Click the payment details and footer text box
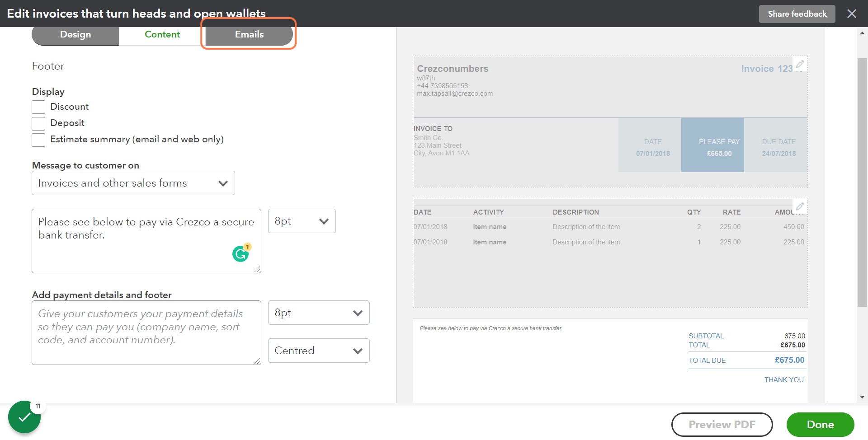 (x=146, y=332)
